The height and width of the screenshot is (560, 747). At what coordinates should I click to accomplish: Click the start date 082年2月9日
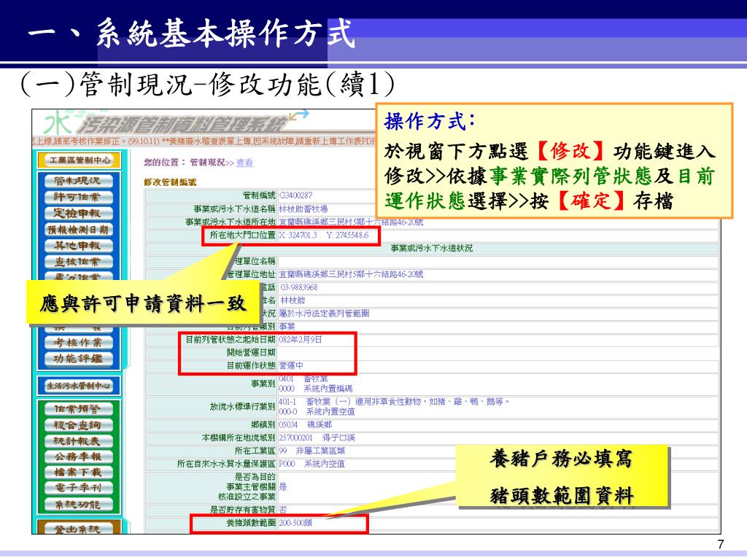[x=301, y=340]
